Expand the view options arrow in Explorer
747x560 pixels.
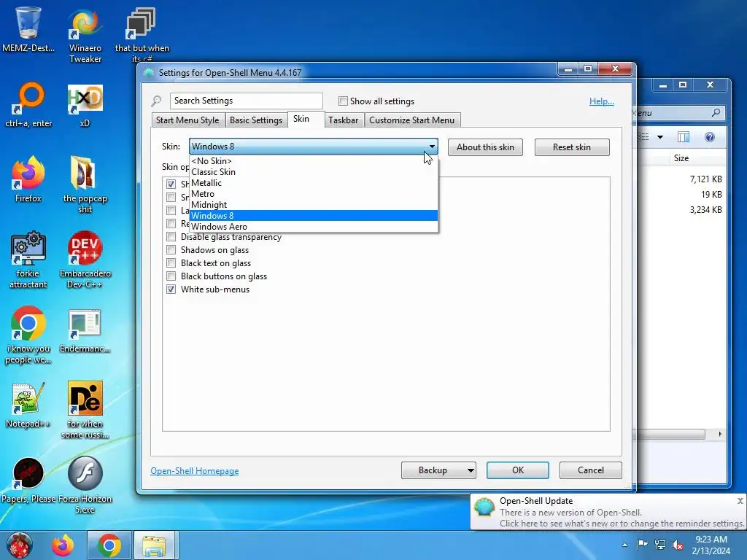[x=659, y=137]
